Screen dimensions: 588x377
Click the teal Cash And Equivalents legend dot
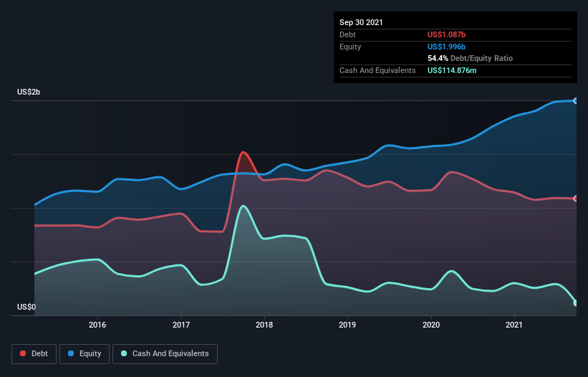tap(124, 353)
